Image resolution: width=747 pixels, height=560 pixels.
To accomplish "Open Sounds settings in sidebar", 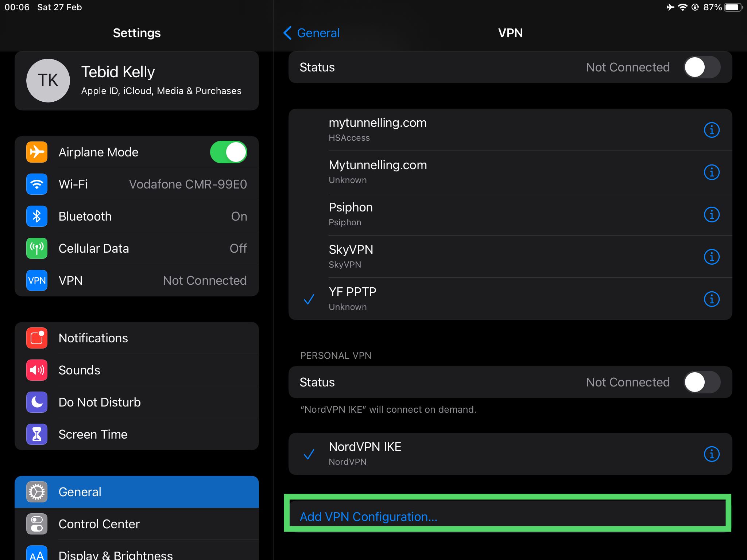I will click(x=136, y=370).
